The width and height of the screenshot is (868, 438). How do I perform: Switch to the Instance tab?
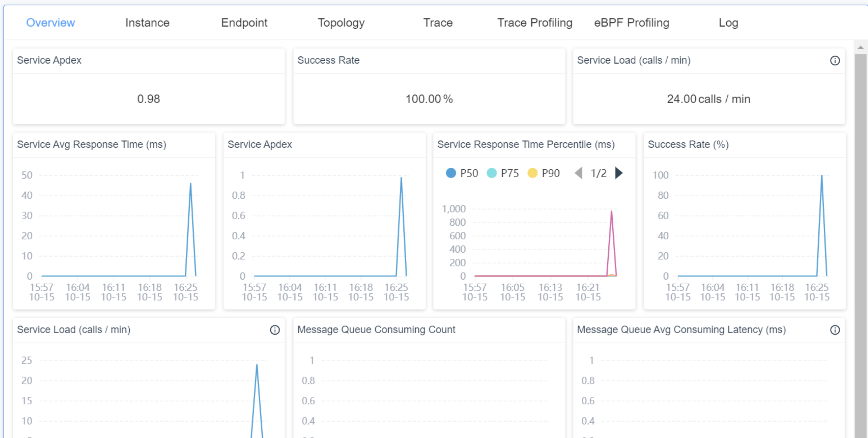pyautogui.click(x=147, y=23)
